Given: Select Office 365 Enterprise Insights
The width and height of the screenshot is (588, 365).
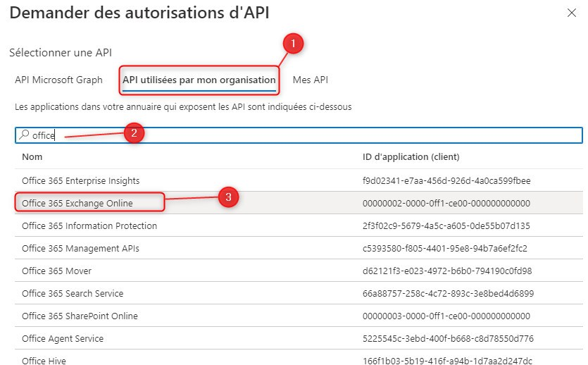Looking at the screenshot, I should [80, 181].
